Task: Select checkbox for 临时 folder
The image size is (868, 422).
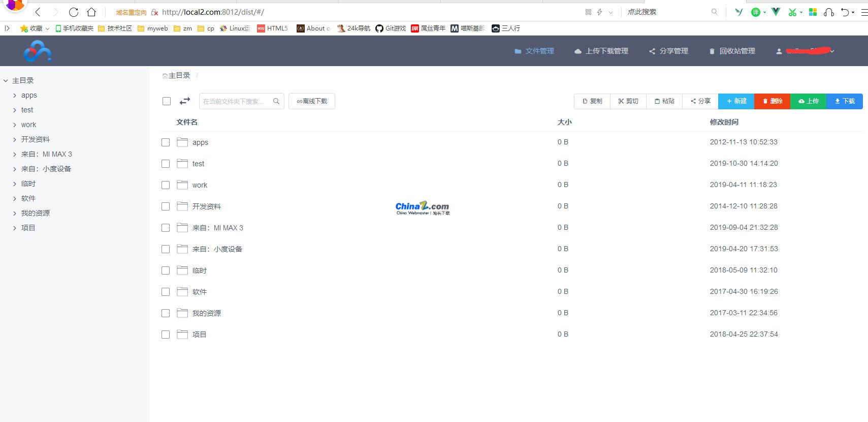Action: pos(166,270)
